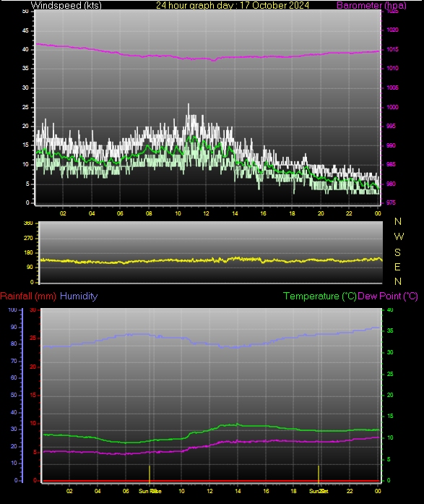This screenshot has width=424, height=504.
Task: Click the Rainfall (mm) legend label
Action: point(28,296)
